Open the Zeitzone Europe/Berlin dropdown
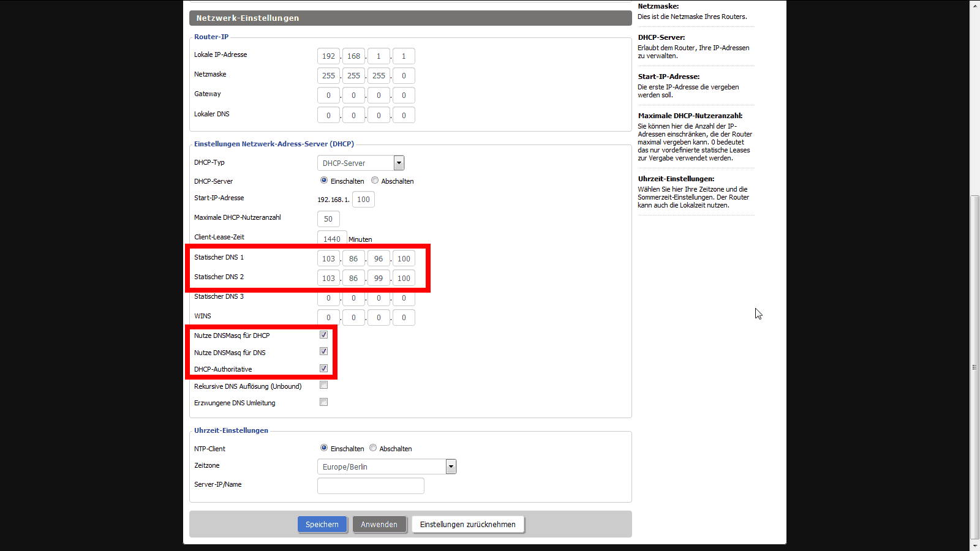 [386, 467]
